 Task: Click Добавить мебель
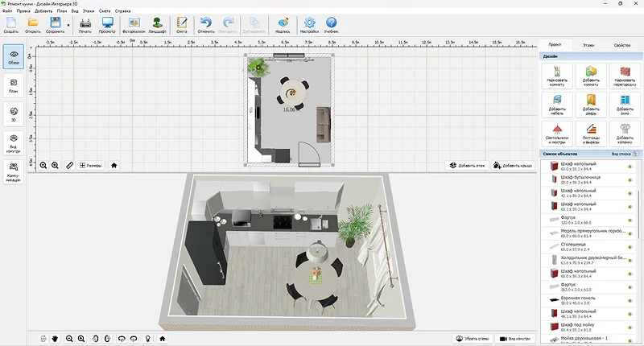pyautogui.click(x=557, y=105)
